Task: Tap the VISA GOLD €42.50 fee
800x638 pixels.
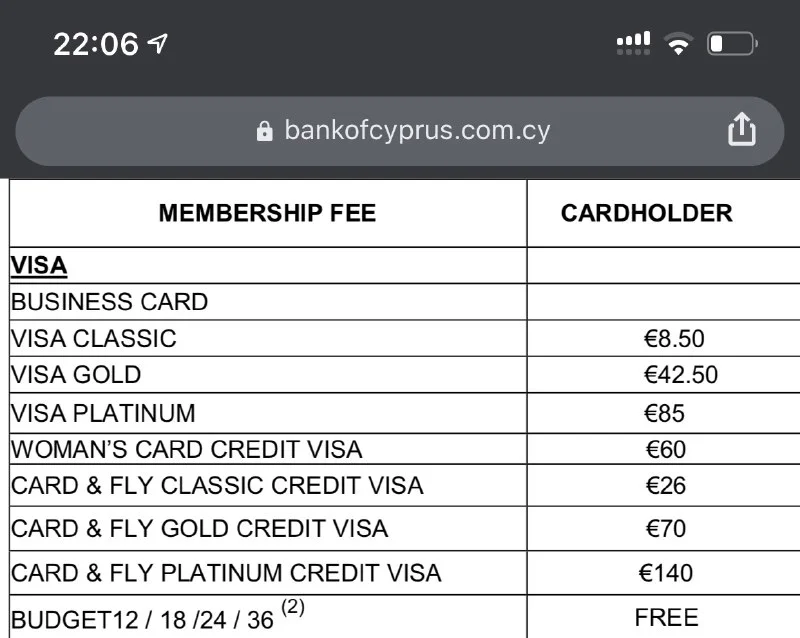Action: point(681,376)
